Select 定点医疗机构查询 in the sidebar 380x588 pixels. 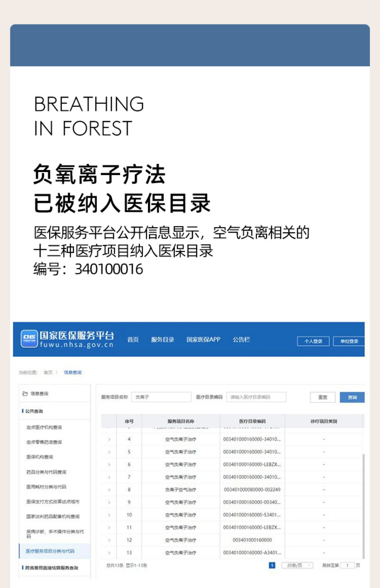(44, 427)
